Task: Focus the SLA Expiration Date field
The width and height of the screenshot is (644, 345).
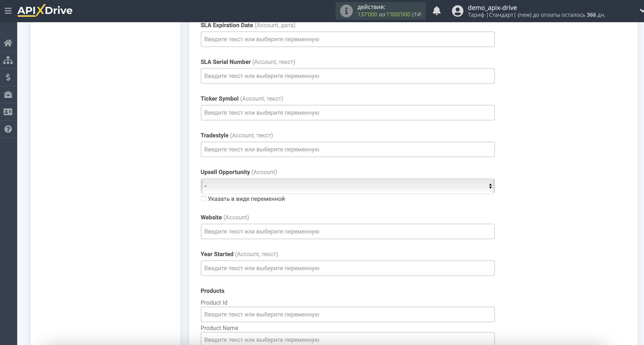Action: coord(348,39)
